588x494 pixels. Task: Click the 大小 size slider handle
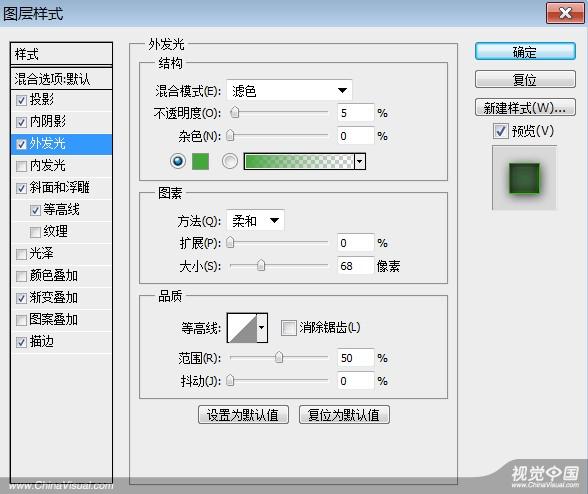tap(261, 266)
